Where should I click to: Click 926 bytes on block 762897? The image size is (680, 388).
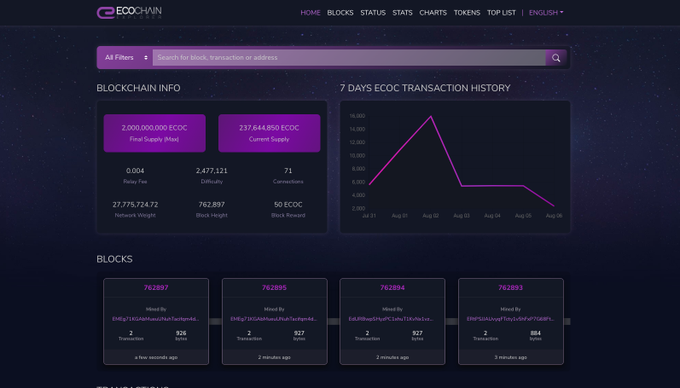[x=181, y=335]
